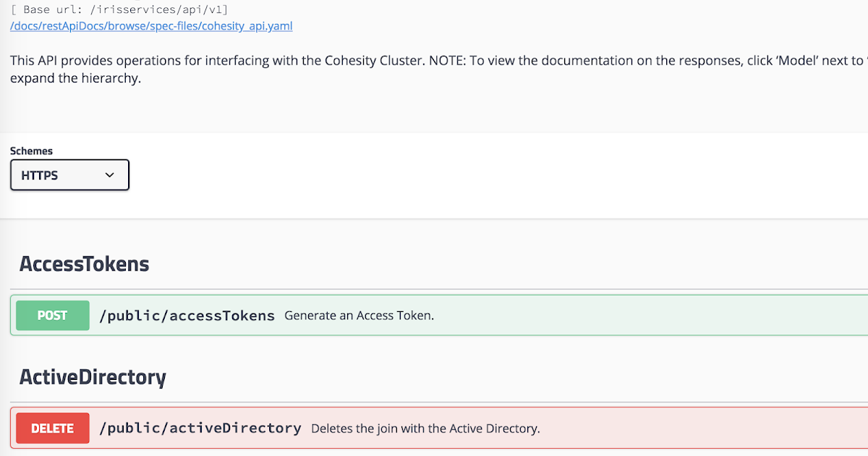The image size is (868, 456).
Task: Click the 'Deletes the join' description text
Action: pyautogui.click(x=427, y=428)
